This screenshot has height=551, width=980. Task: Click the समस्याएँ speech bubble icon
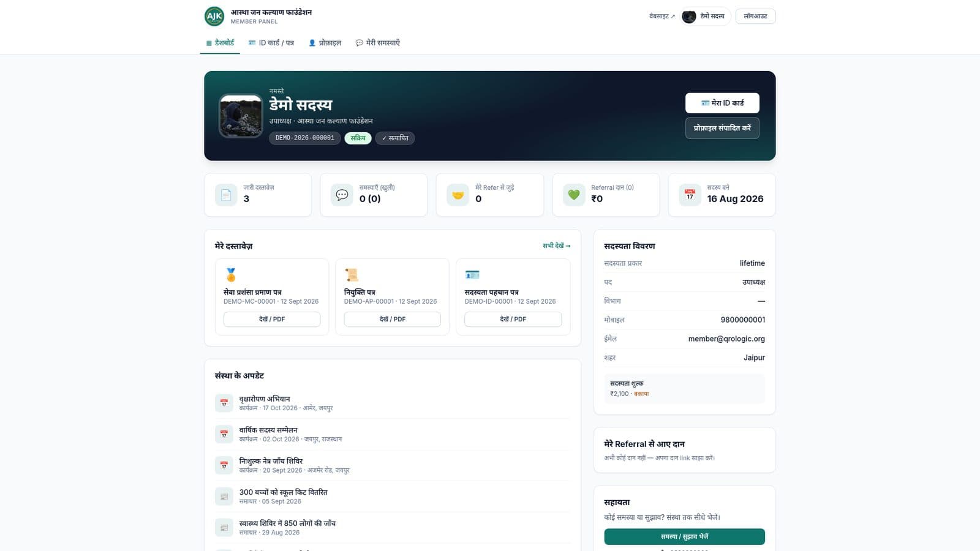point(342,195)
